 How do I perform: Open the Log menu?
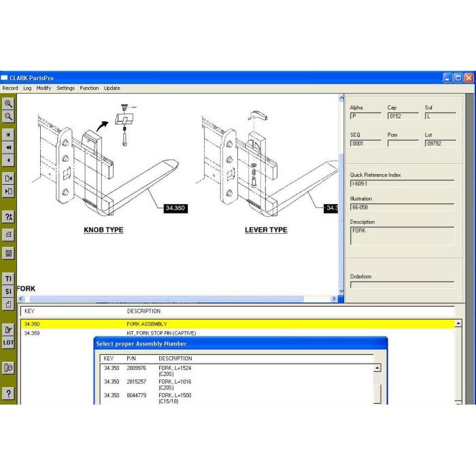(27, 88)
